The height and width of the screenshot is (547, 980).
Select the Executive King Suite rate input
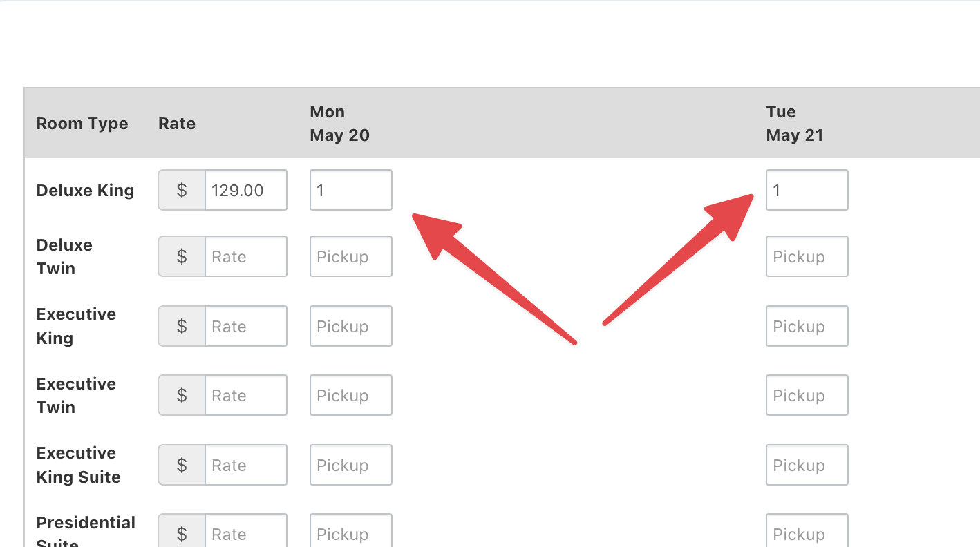pyautogui.click(x=245, y=465)
